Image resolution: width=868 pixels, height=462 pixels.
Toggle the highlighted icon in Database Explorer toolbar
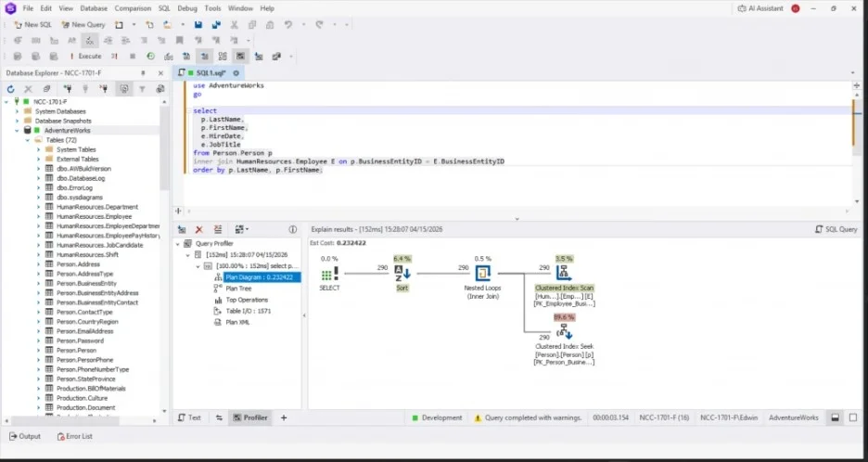123,89
